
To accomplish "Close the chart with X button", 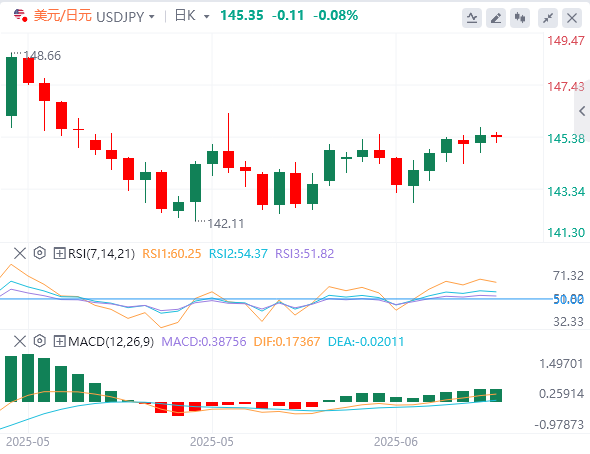I will (x=572, y=18).
